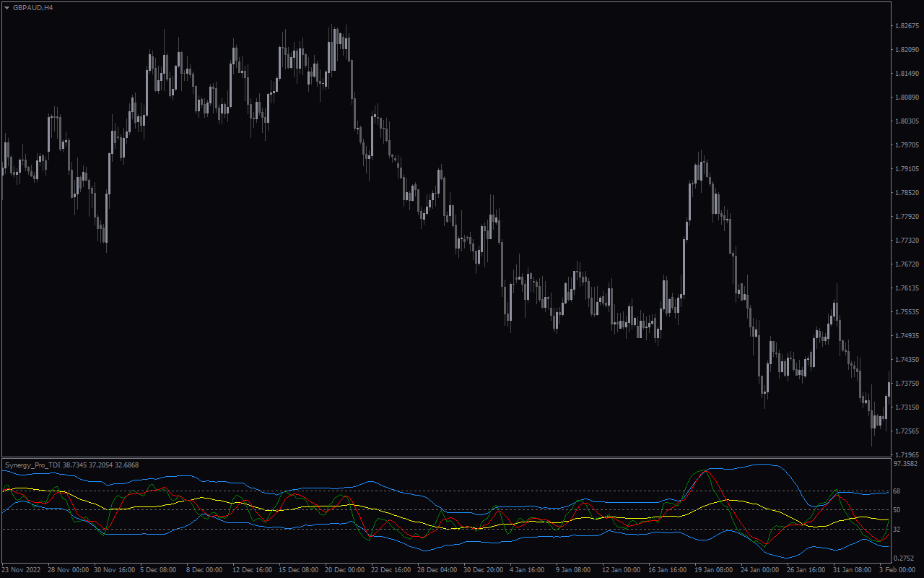Click the 1.77320 price axis label
The width and height of the screenshot is (924, 578).
(906, 241)
